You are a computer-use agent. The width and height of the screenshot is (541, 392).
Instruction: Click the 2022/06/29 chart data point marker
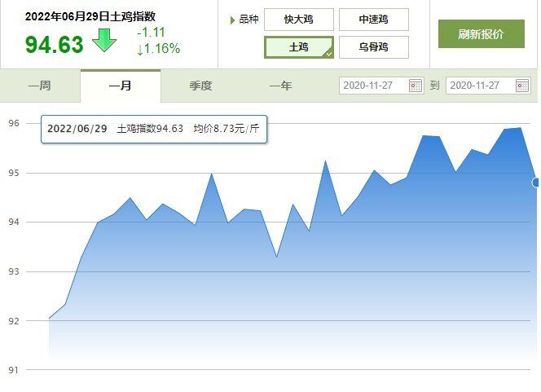tap(536, 183)
